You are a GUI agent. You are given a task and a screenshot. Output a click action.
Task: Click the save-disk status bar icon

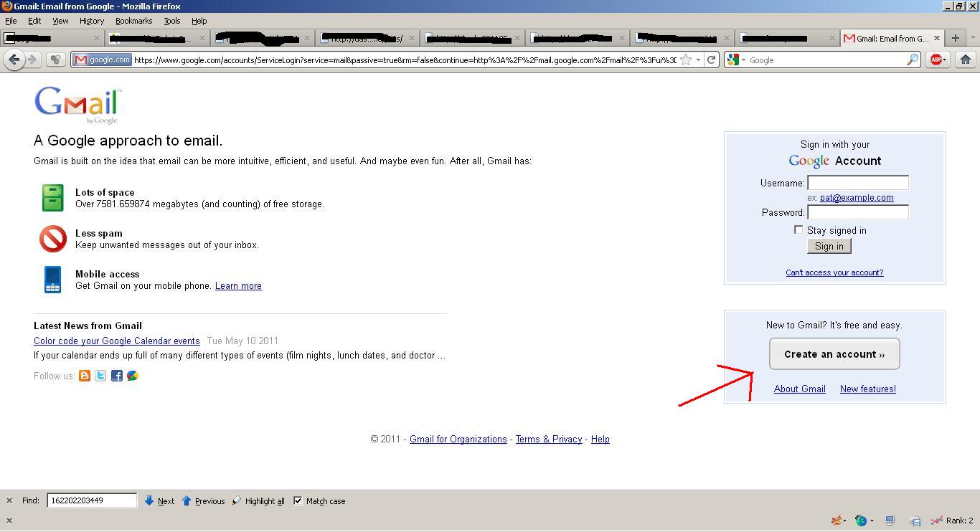[915, 521]
